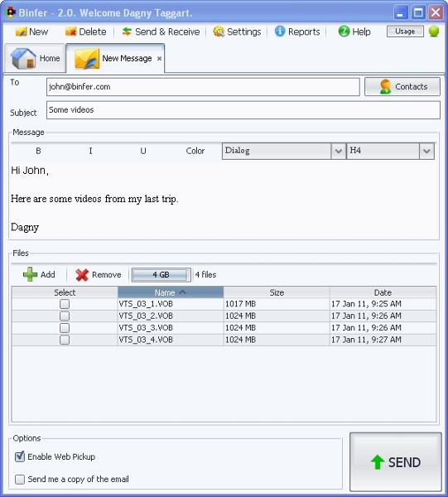Click the green SEND arrow icon
The image size is (448, 497).
378,462
